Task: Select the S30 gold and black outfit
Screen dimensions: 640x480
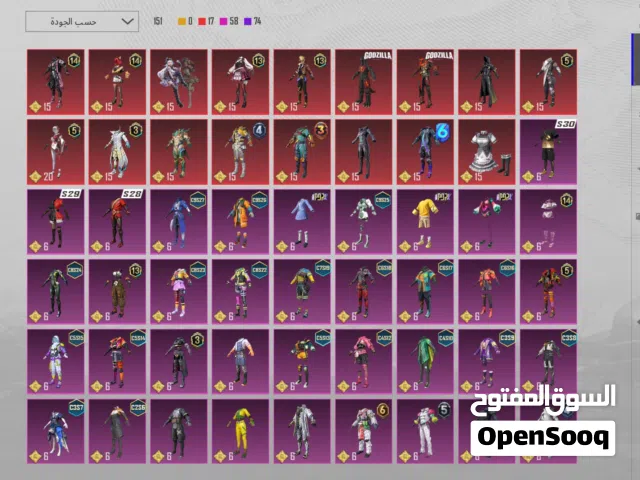Action: (549, 152)
